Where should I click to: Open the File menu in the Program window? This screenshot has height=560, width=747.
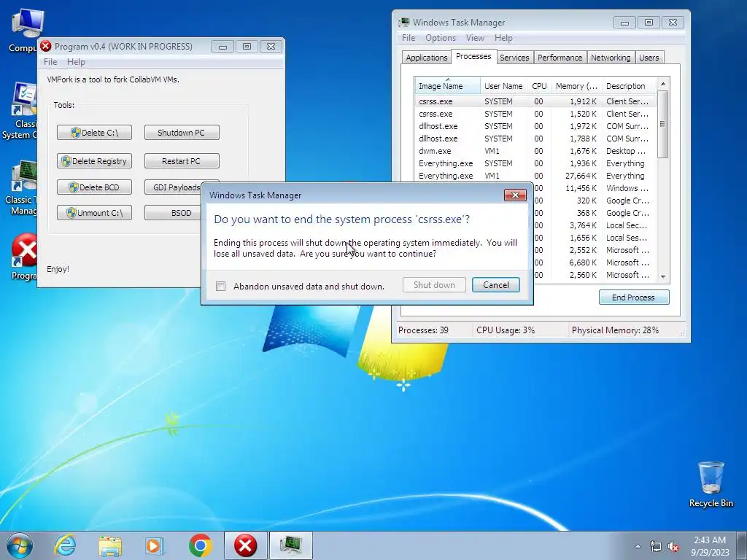pos(50,62)
